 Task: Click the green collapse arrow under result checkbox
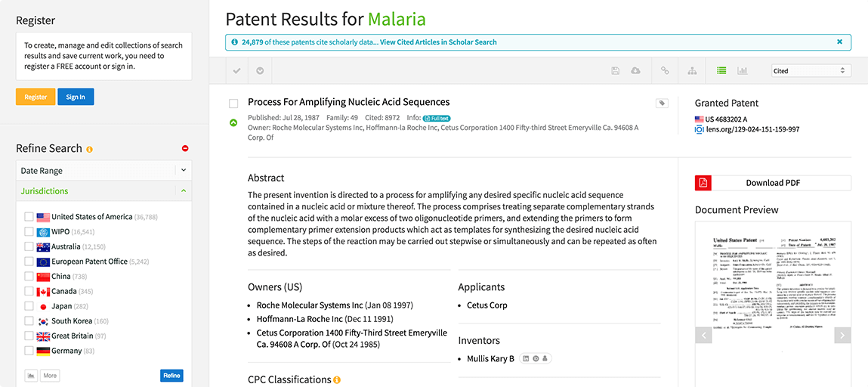click(x=233, y=122)
